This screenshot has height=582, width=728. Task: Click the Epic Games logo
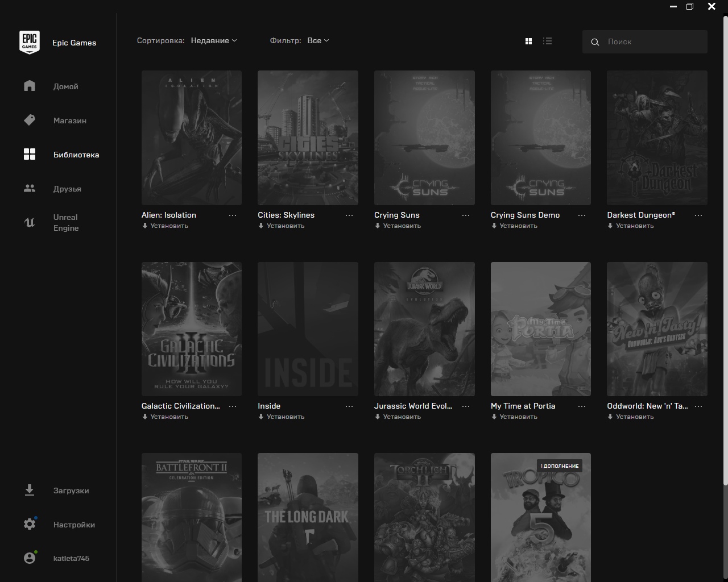tap(30, 42)
